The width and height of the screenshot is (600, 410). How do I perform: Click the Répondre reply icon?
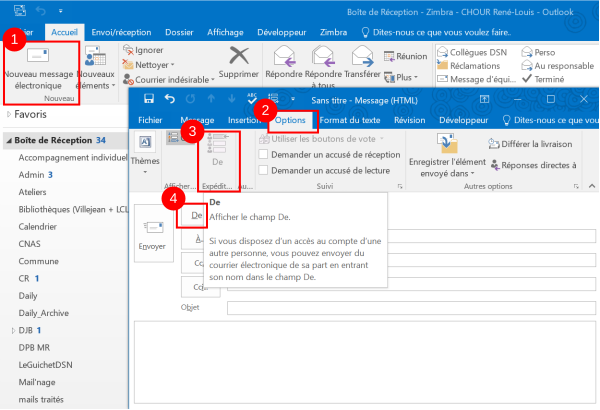[285, 56]
